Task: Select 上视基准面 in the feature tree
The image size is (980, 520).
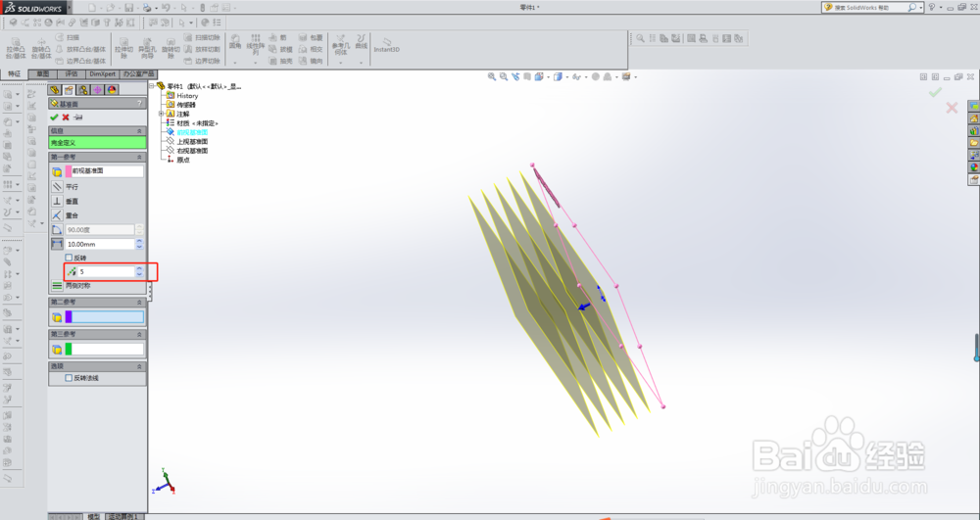Action: 192,142
